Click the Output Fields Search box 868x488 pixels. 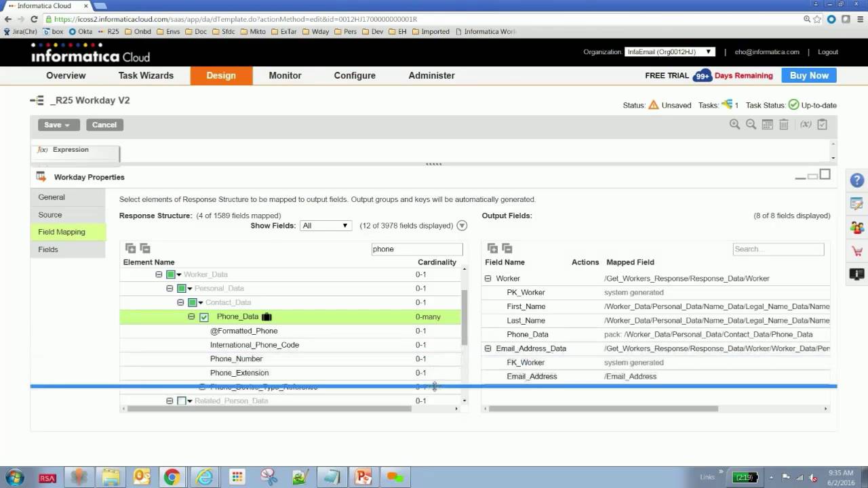(778, 249)
